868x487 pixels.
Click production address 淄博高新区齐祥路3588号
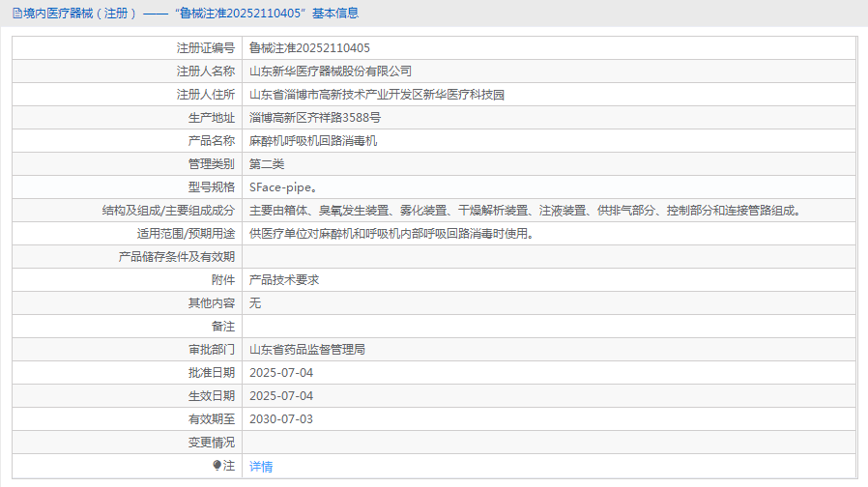[x=315, y=118]
